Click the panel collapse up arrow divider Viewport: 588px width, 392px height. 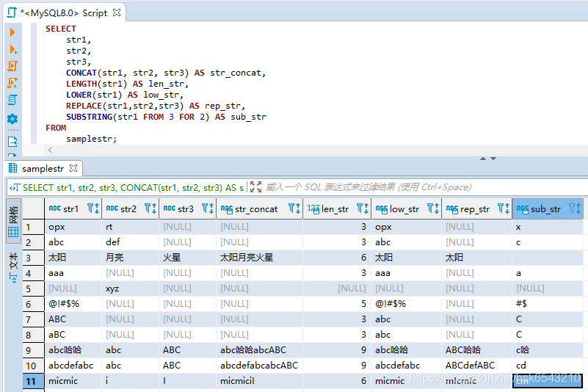click(x=483, y=159)
